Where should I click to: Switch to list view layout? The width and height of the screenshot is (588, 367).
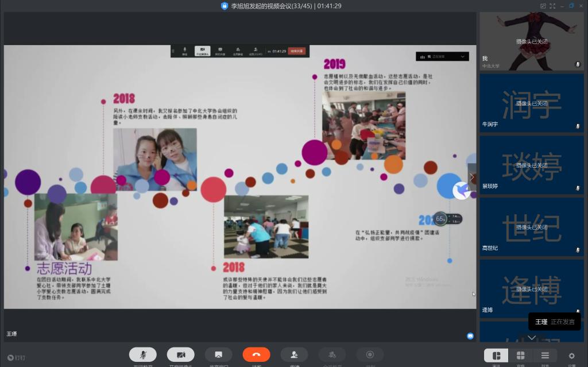click(545, 356)
